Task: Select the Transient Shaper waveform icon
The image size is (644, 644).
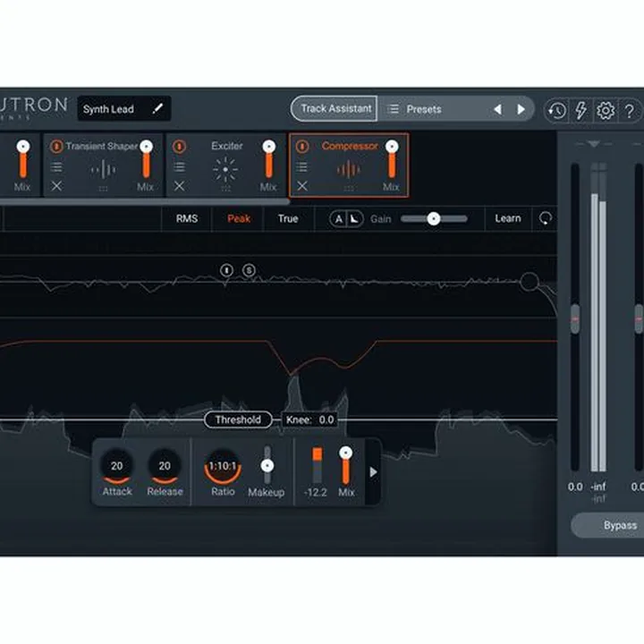Action: point(103,169)
